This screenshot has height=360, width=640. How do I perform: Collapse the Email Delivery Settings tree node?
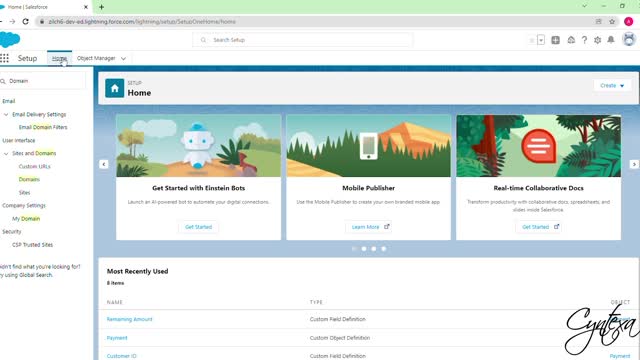pos(6,115)
